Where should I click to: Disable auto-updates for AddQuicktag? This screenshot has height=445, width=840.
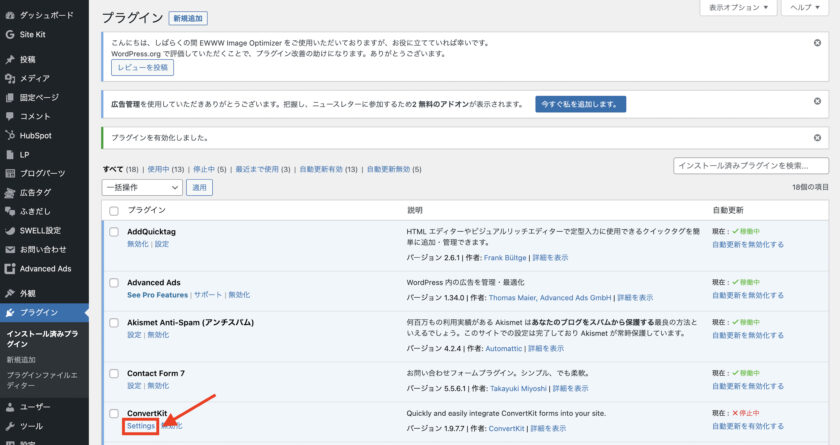tap(748, 244)
